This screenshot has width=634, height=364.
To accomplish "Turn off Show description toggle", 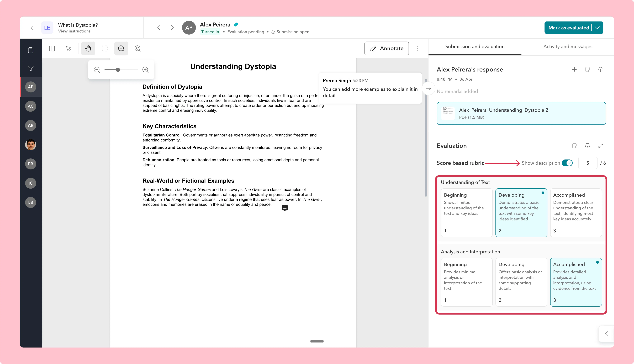I will (567, 163).
